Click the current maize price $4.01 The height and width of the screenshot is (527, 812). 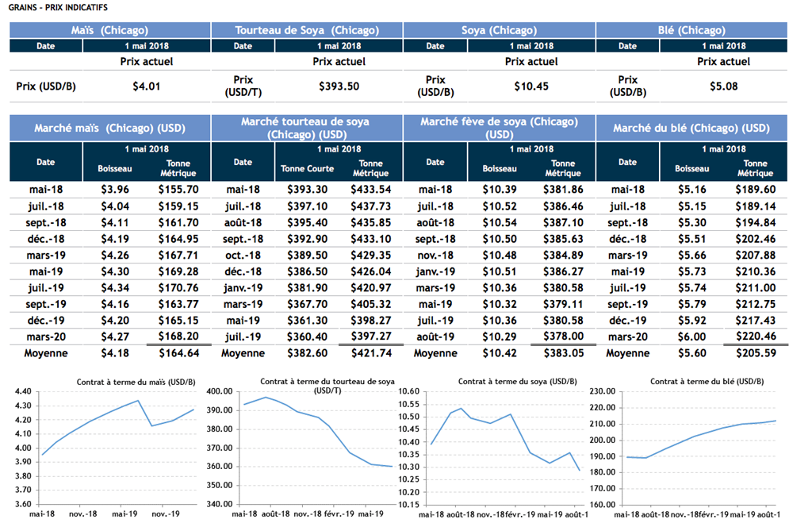pos(146,87)
